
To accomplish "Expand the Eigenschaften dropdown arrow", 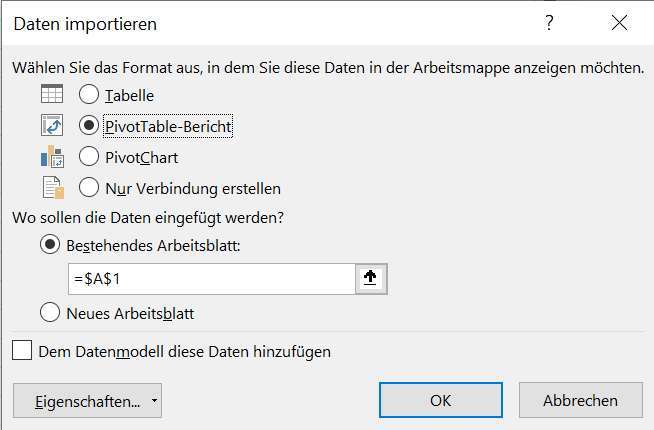I will 154,401.
